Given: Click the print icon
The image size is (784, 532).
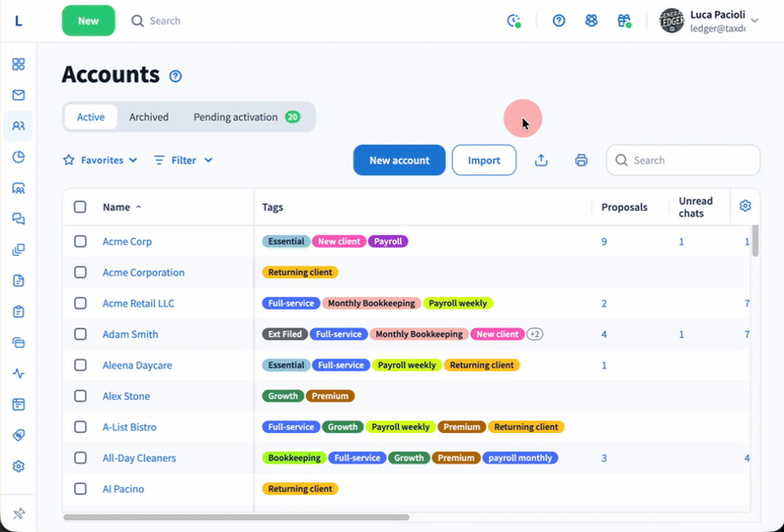Looking at the screenshot, I should click(x=581, y=161).
